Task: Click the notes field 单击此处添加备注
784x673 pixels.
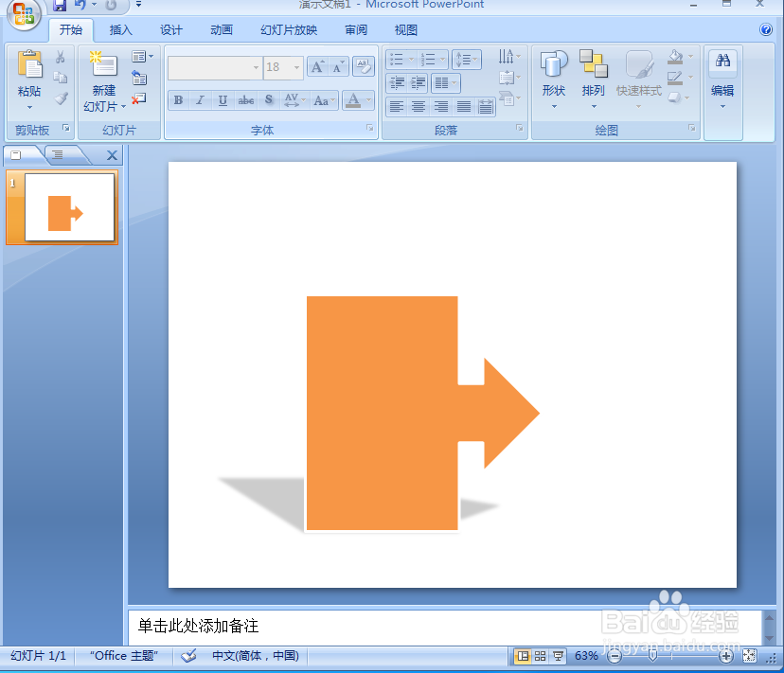Action: coord(445,627)
